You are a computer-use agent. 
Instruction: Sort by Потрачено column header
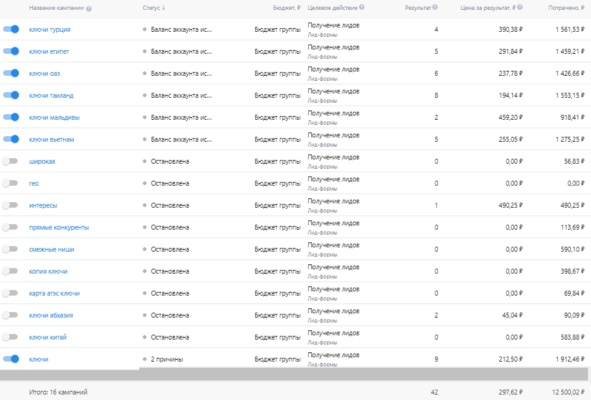[x=566, y=8]
